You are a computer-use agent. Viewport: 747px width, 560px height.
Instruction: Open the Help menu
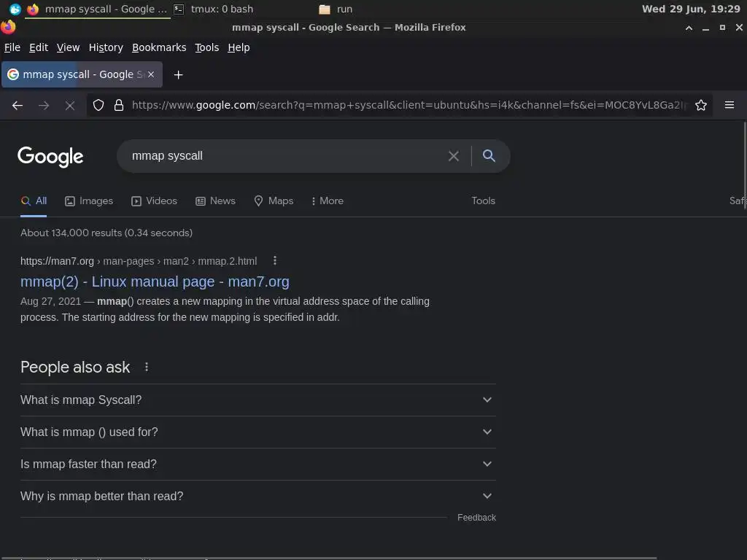pos(239,47)
